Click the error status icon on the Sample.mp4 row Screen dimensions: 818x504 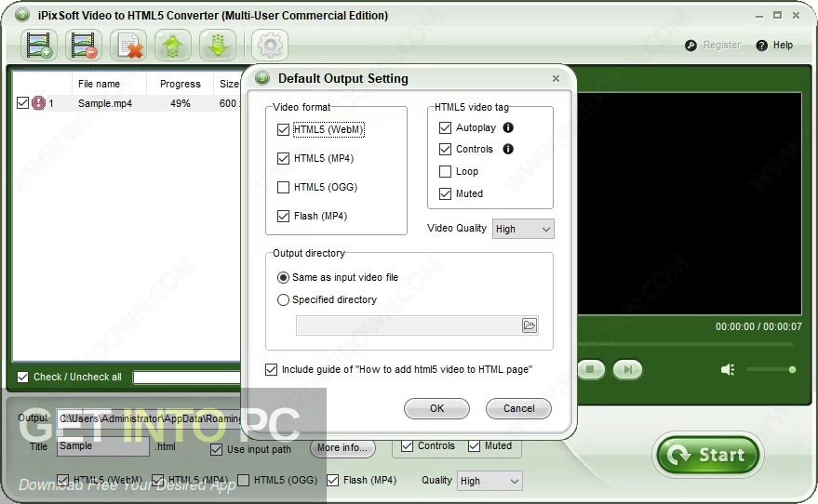point(38,103)
